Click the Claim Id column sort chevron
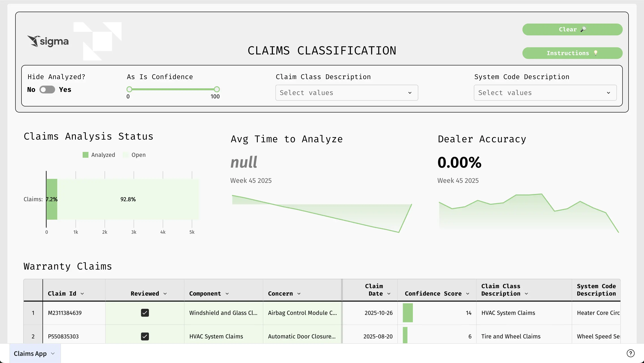644x363 pixels. (82, 294)
